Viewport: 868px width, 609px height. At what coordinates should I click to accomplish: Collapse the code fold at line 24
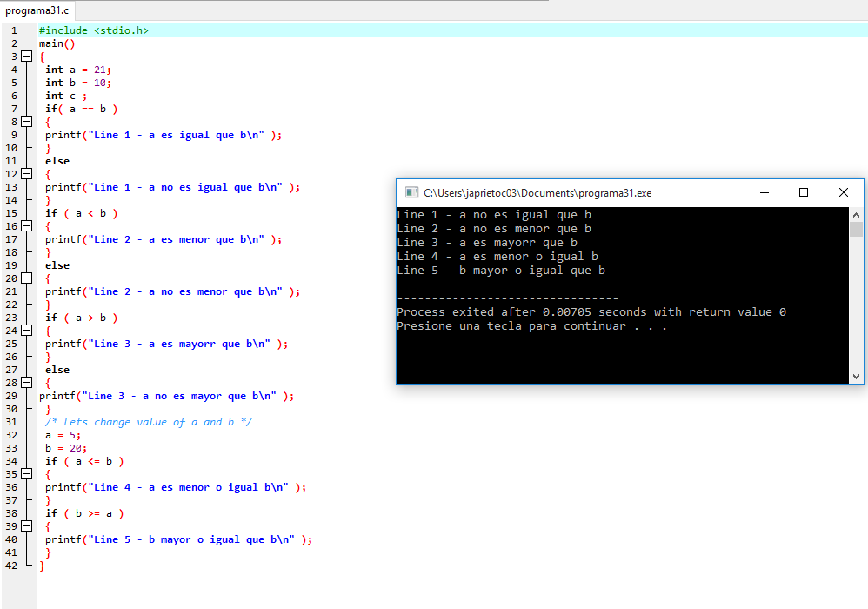[27, 331]
